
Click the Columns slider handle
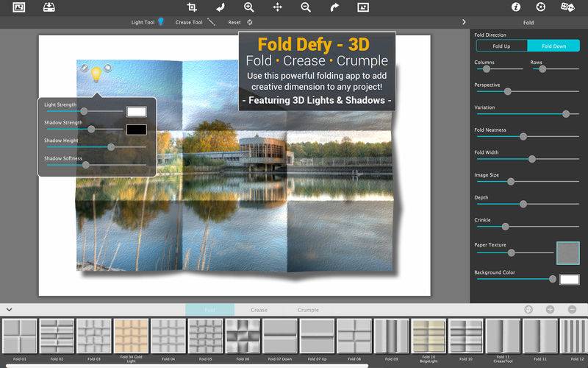click(x=487, y=69)
